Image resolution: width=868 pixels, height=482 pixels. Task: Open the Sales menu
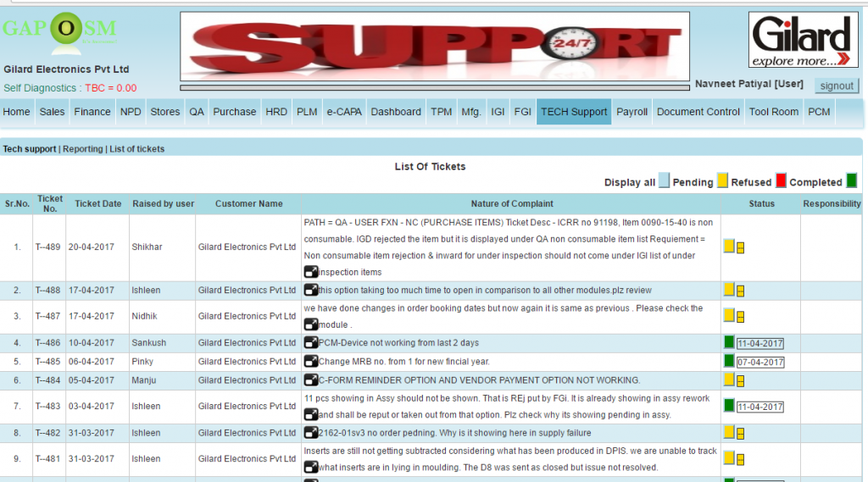tap(52, 112)
